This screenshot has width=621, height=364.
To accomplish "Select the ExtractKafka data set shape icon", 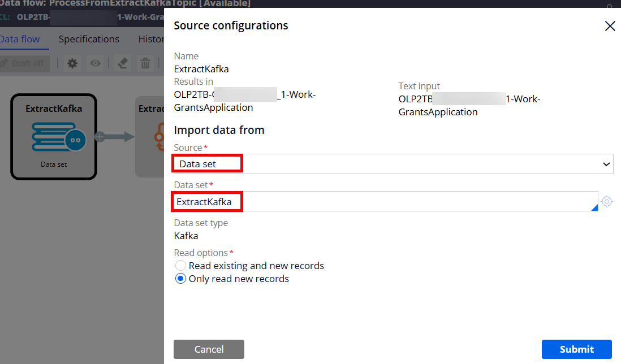I will click(58, 137).
